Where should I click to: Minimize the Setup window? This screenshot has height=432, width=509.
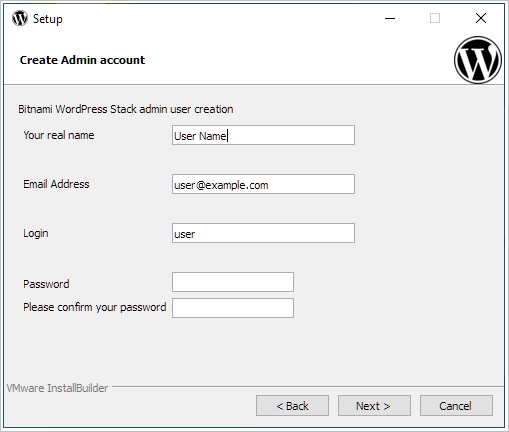(390, 18)
